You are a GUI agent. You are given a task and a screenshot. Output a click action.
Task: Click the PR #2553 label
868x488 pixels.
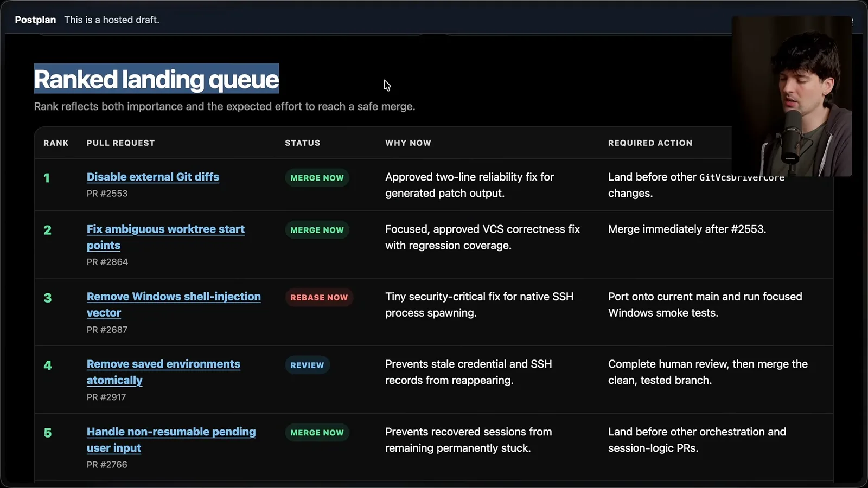[107, 194]
